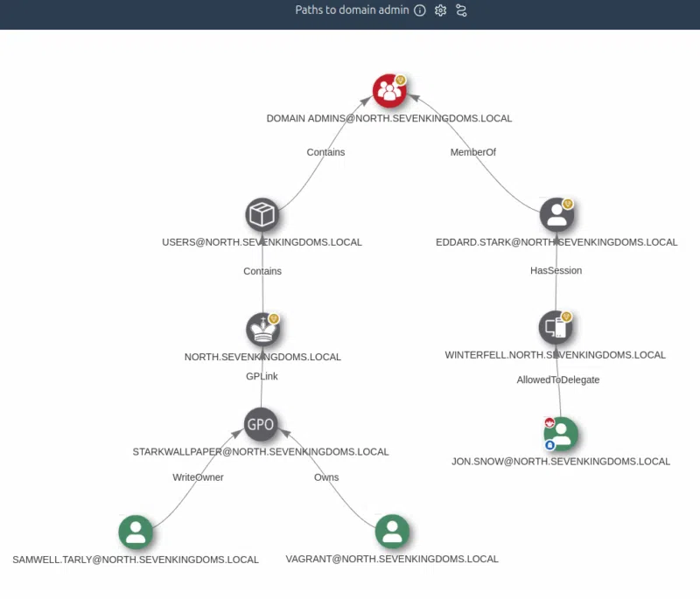Select the DOMAIN ADMINS group node
Image resolution: width=700 pixels, height=599 pixels.
[389, 91]
